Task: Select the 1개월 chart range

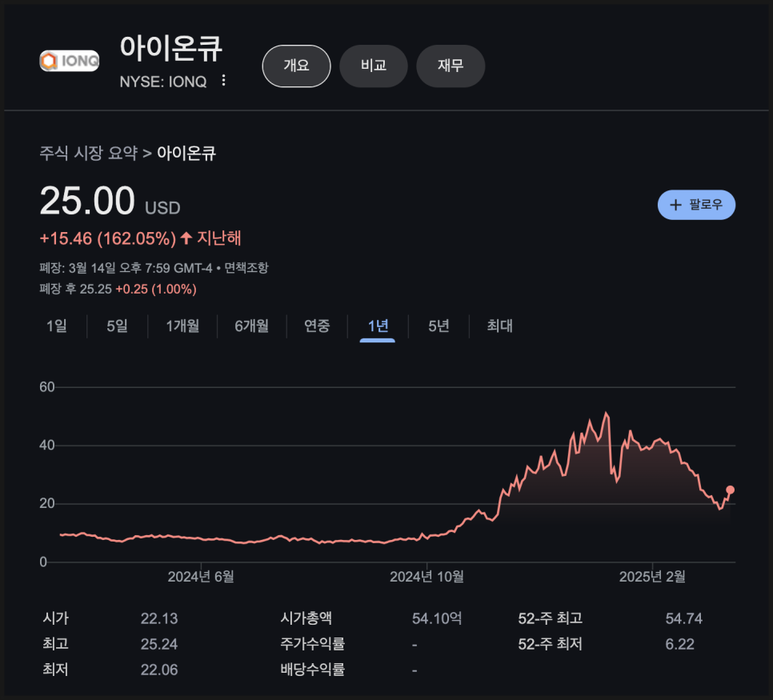Action: tap(182, 326)
